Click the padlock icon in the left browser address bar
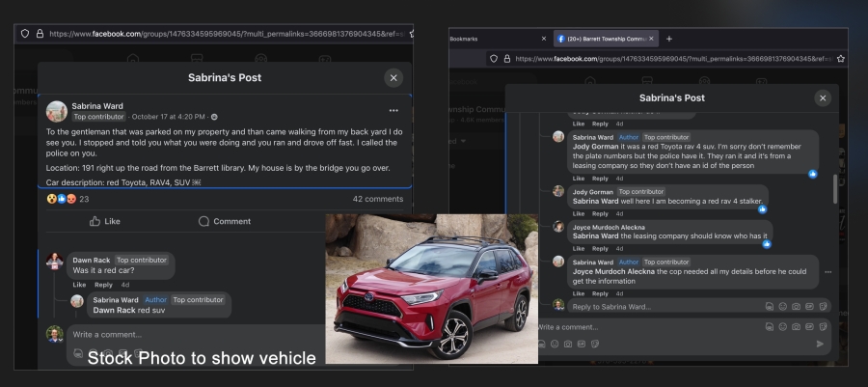 tap(40, 34)
